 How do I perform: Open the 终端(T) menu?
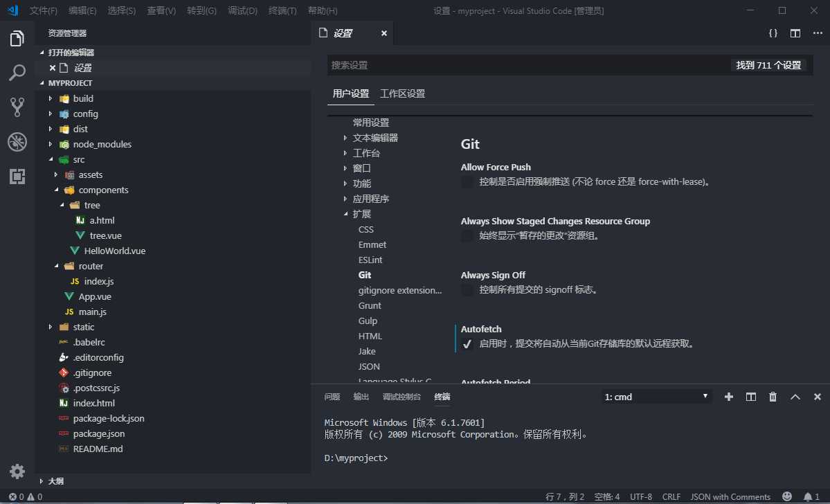(282, 10)
